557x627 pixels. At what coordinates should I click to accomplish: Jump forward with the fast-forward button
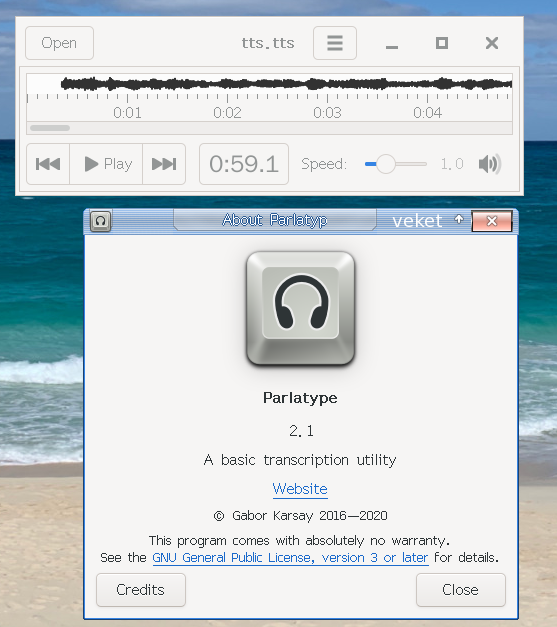pos(164,164)
